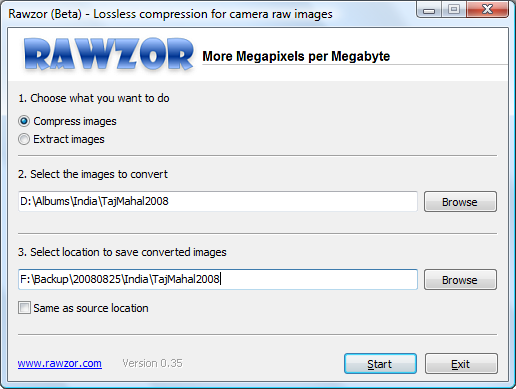Minimize the Rawzor window

pyautogui.click(x=429, y=10)
